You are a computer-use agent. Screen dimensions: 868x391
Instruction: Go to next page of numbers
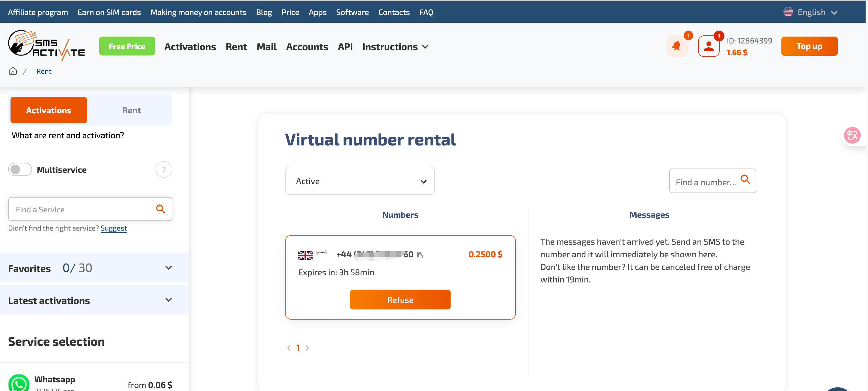pyautogui.click(x=307, y=348)
